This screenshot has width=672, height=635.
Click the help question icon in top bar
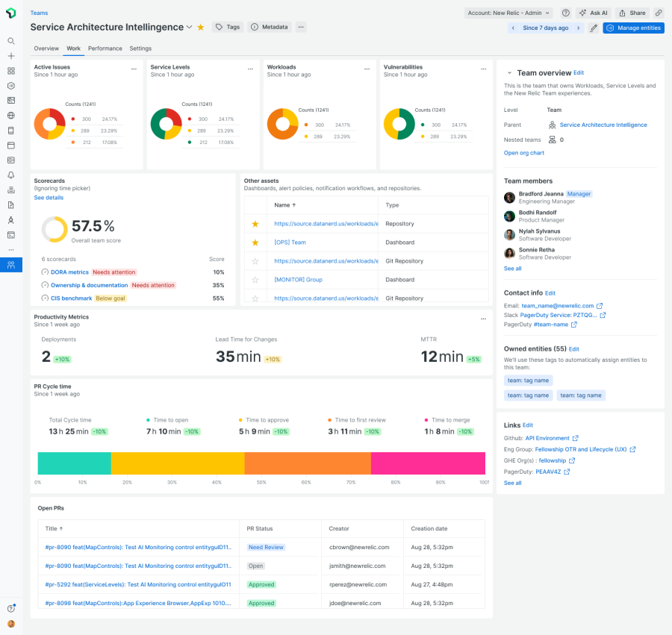tap(566, 13)
